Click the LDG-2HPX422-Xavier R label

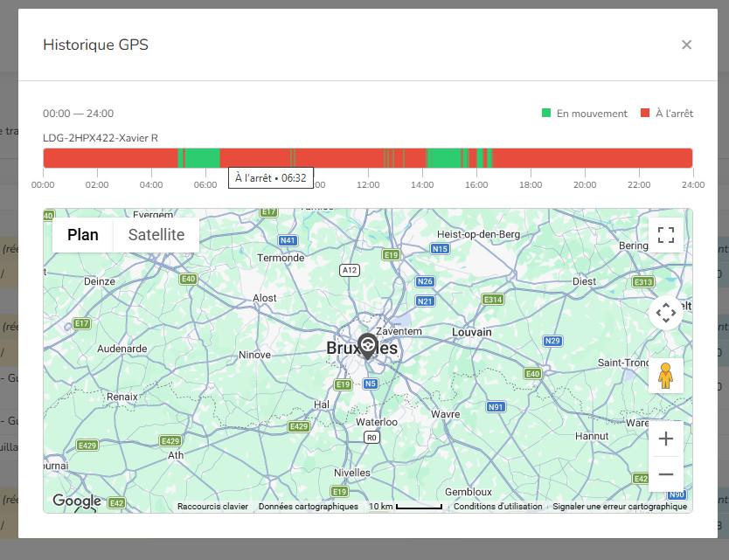click(101, 138)
